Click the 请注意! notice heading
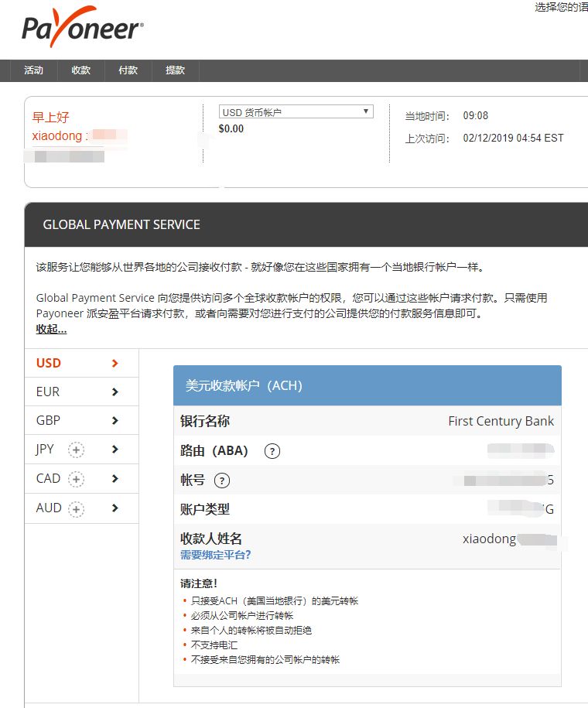This screenshot has height=708, width=588. pyautogui.click(x=199, y=584)
